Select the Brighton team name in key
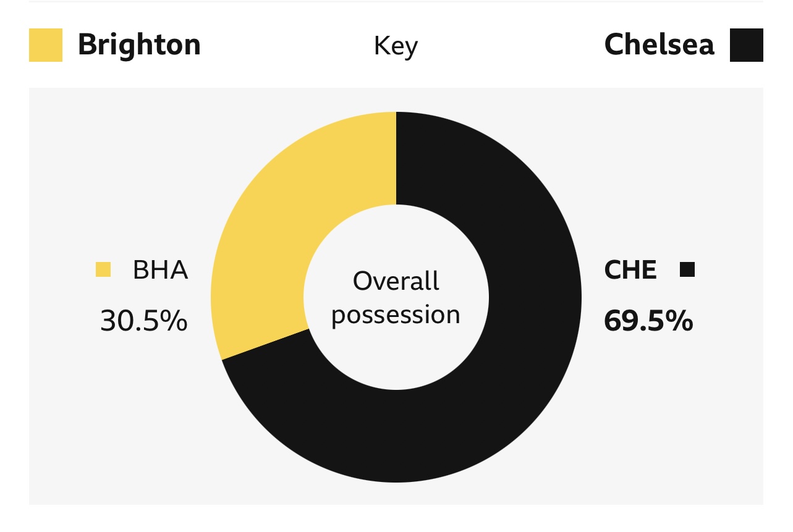Viewport: 793px width, 532px height. tap(139, 45)
